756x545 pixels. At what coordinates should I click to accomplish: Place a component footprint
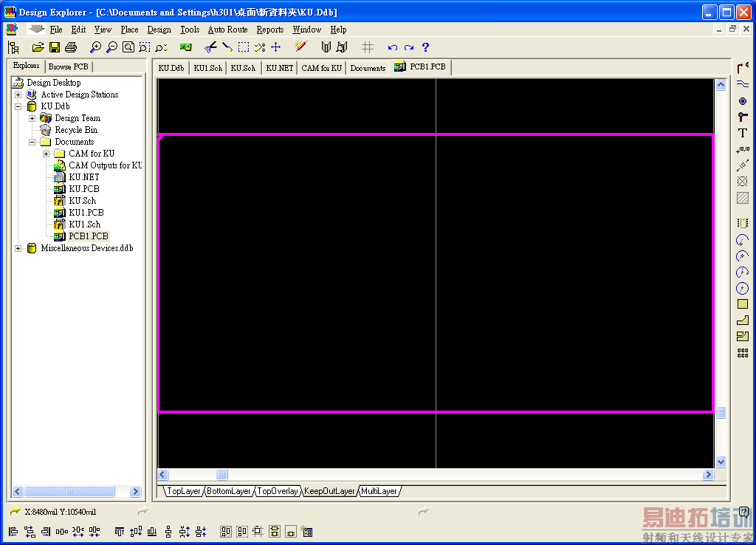pyautogui.click(x=743, y=223)
